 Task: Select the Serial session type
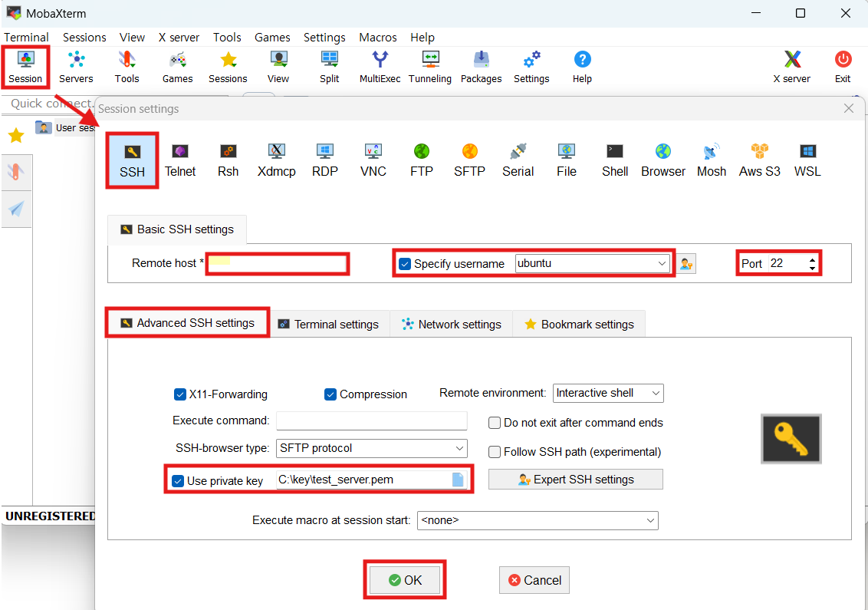tap(518, 160)
